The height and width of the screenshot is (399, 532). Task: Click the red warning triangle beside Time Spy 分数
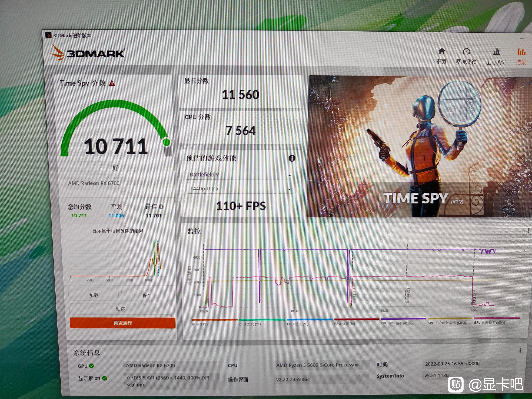[112, 84]
